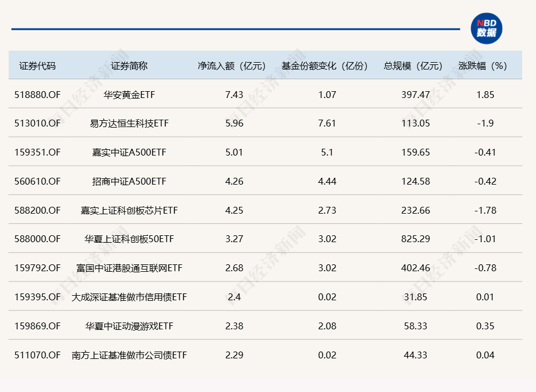Click total size 113.05
Image resolution: width=536 pixels, height=392 pixels.
point(415,123)
